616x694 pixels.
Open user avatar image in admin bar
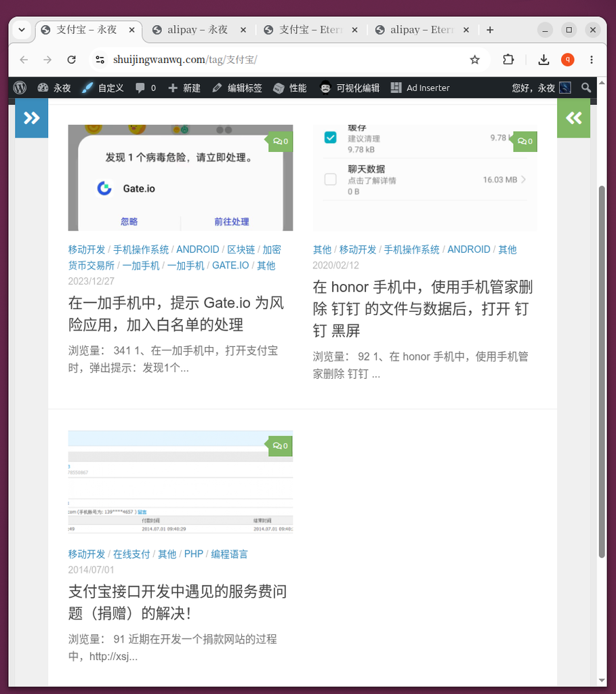point(565,87)
